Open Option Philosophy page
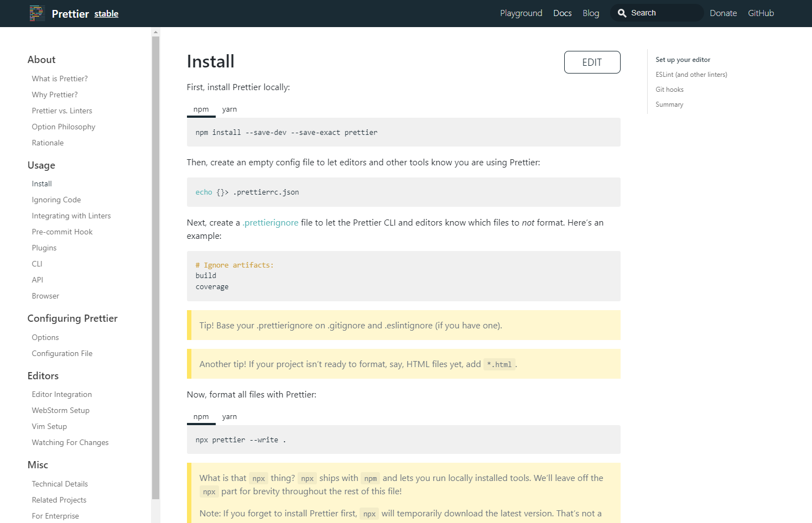The height and width of the screenshot is (523, 812). pyautogui.click(x=64, y=127)
